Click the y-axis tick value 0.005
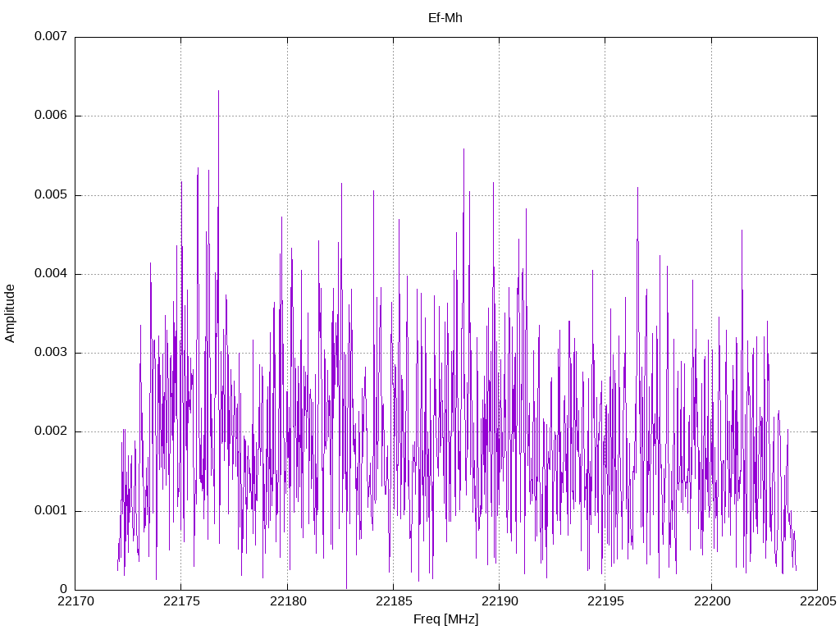Screen dimensions: 840x630 point(51,194)
